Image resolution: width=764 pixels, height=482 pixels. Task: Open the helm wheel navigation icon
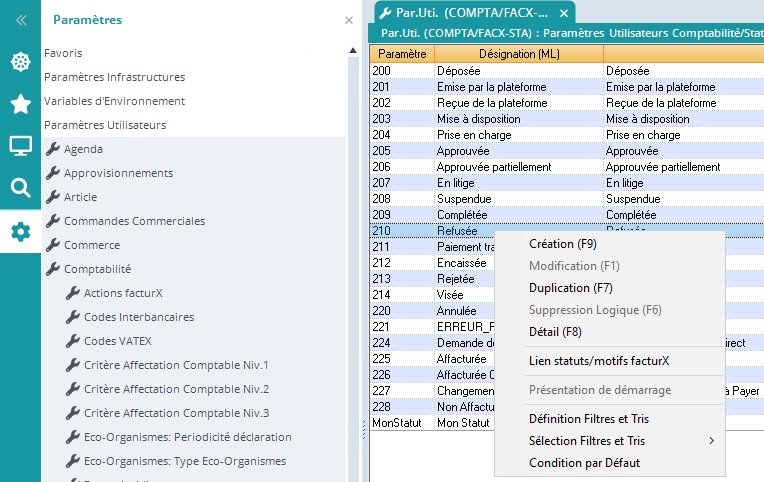point(20,62)
